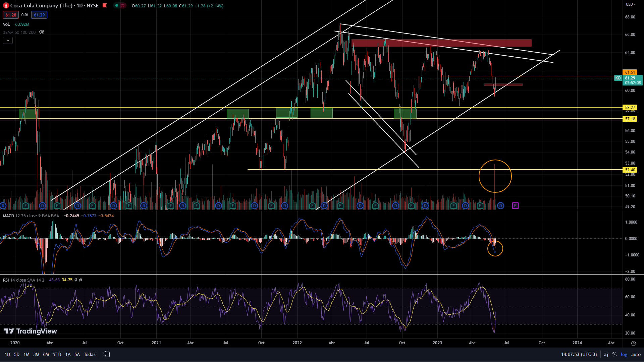Select the 1M time range
Screen dimensions: 644x362
coord(26,354)
